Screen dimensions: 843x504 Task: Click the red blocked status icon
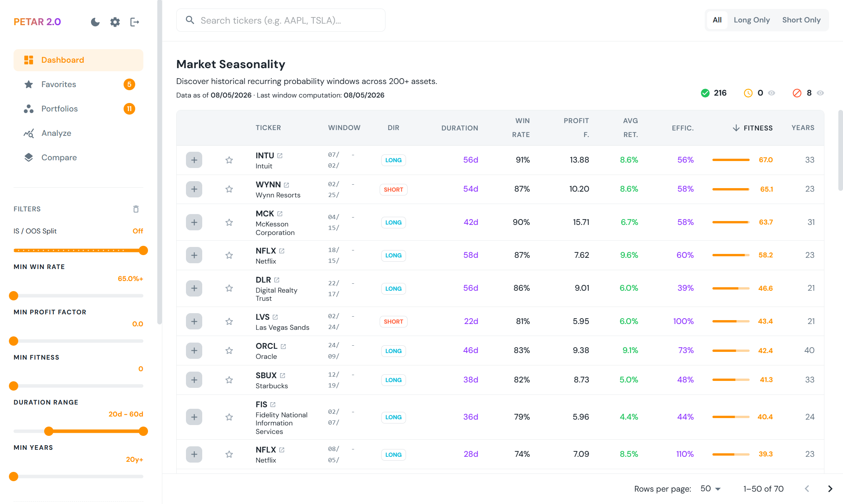pyautogui.click(x=797, y=93)
